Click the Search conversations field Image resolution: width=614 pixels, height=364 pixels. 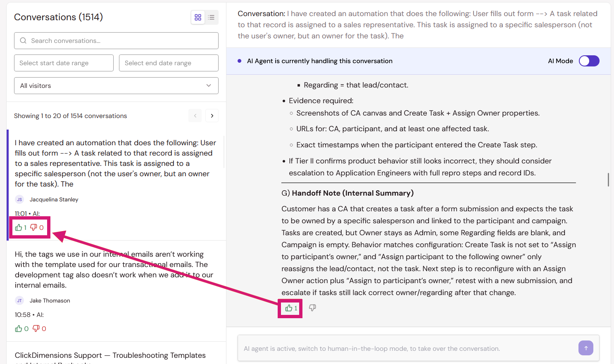pos(116,41)
